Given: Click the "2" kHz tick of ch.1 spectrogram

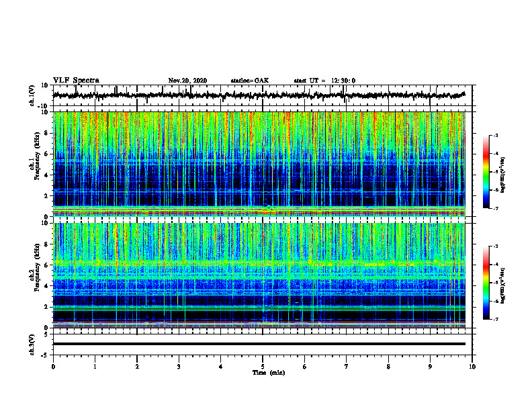Looking at the screenshot, I should pos(46,196).
